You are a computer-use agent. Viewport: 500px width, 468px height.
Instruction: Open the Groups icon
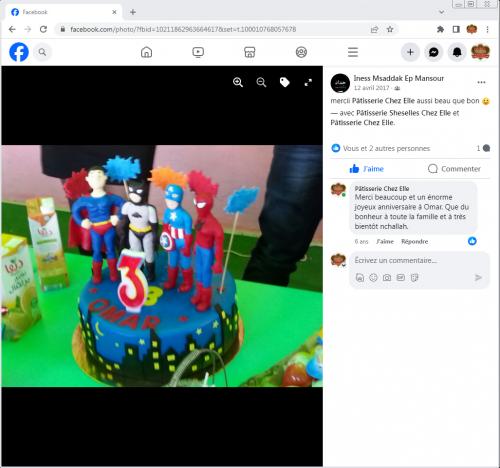pos(301,52)
